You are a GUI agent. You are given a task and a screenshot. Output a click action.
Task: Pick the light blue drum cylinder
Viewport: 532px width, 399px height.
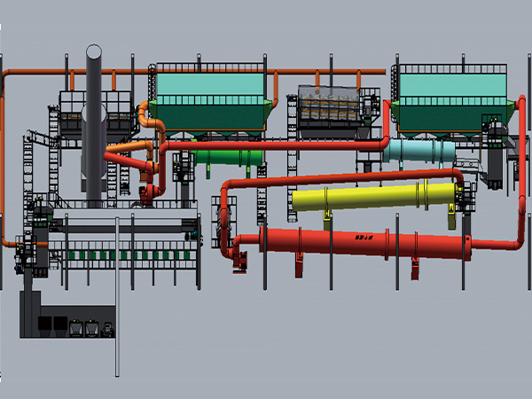click(x=419, y=151)
